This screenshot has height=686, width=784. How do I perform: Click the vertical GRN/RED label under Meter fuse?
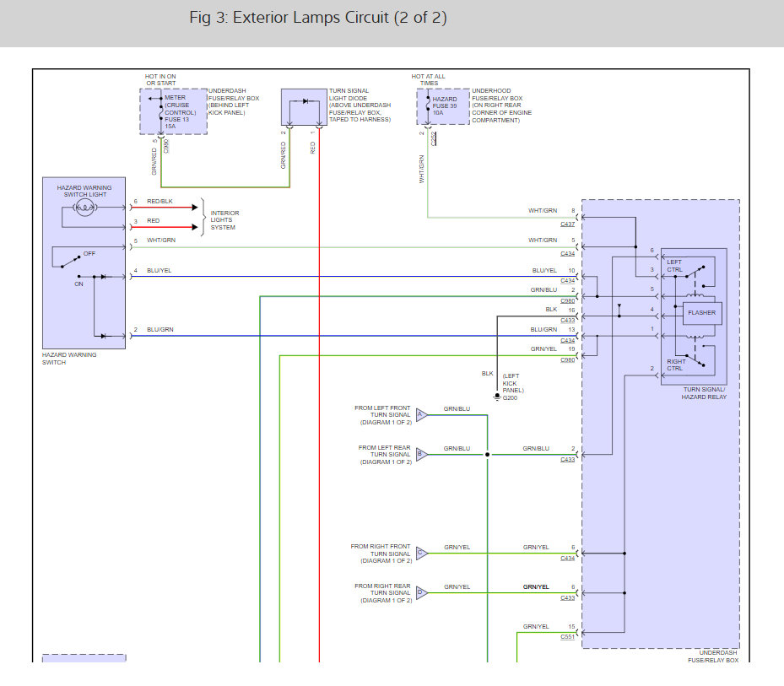click(154, 161)
